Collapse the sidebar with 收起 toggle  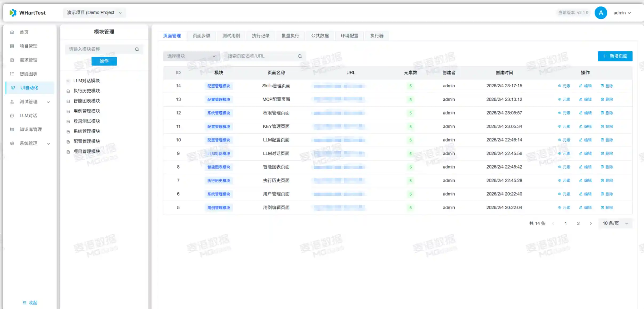click(30, 303)
